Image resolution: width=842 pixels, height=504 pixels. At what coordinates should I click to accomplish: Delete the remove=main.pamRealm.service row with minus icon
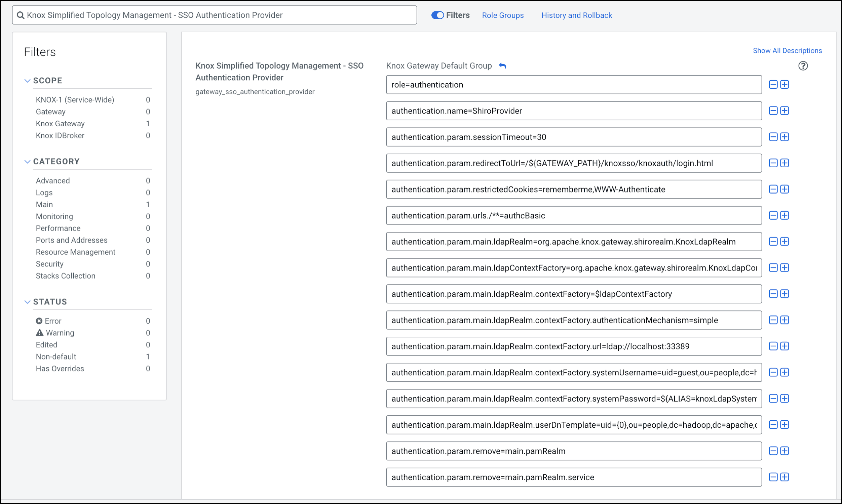click(773, 477)
